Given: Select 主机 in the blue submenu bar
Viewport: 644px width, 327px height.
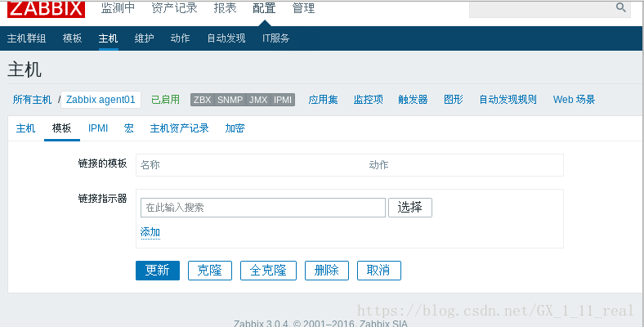Looking at the screenshot, I should tap(109, 38).
